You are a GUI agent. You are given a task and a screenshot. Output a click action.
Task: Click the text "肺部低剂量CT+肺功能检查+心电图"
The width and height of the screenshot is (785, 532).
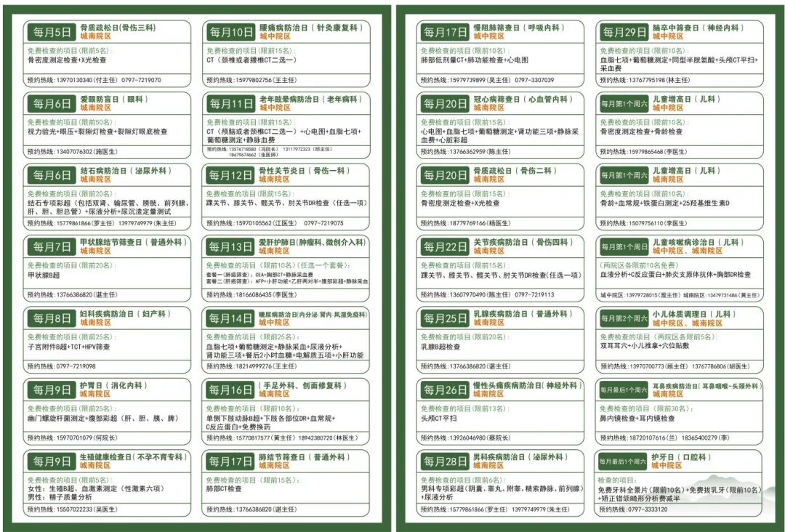(475, 60)
